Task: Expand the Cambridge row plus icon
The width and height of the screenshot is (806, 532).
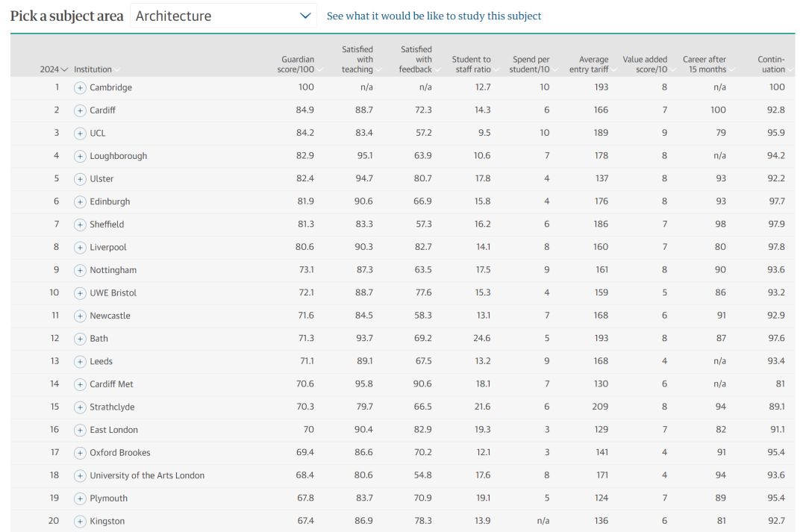Action: (x=80, y=88)
